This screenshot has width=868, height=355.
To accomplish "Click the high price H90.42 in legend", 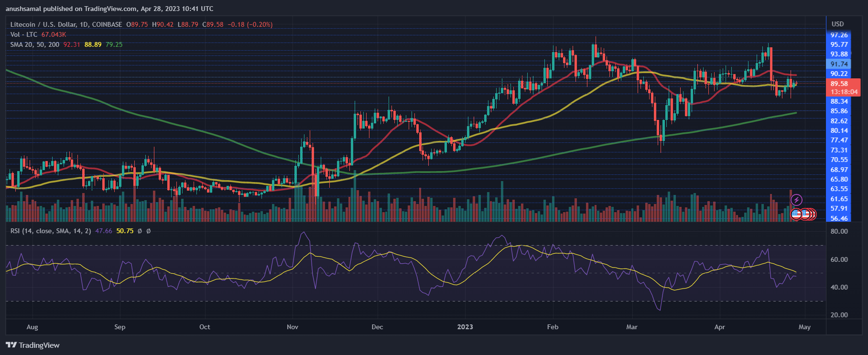I will (163, 24).
